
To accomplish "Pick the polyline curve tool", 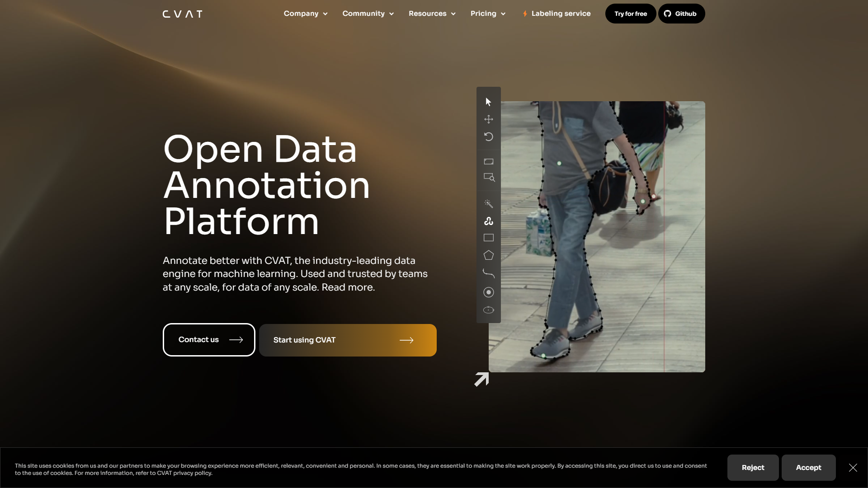I will click(488, 273).
